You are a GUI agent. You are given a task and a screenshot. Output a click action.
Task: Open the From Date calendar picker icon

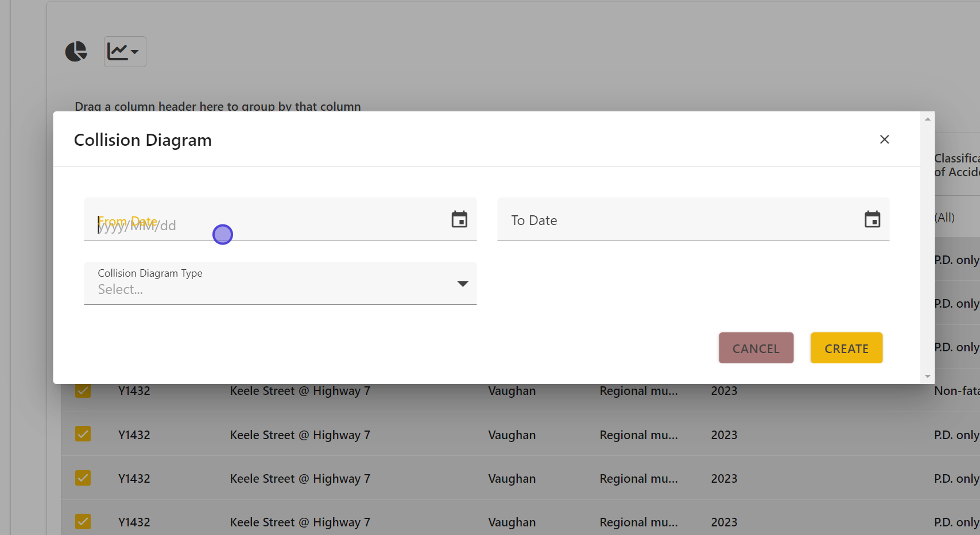tap(459, 219)
